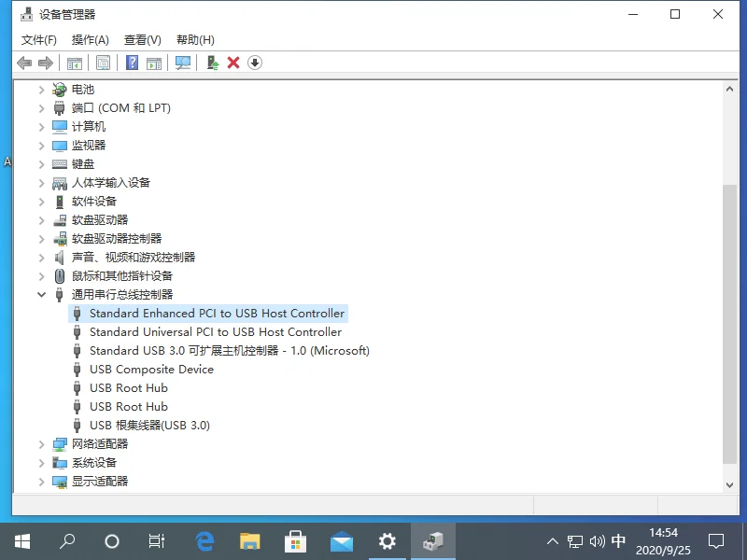Click the 鼠标和其他指针设备 label text
Image resolution: width=747 pixels, height=560 pixels.
click(122, 276)
